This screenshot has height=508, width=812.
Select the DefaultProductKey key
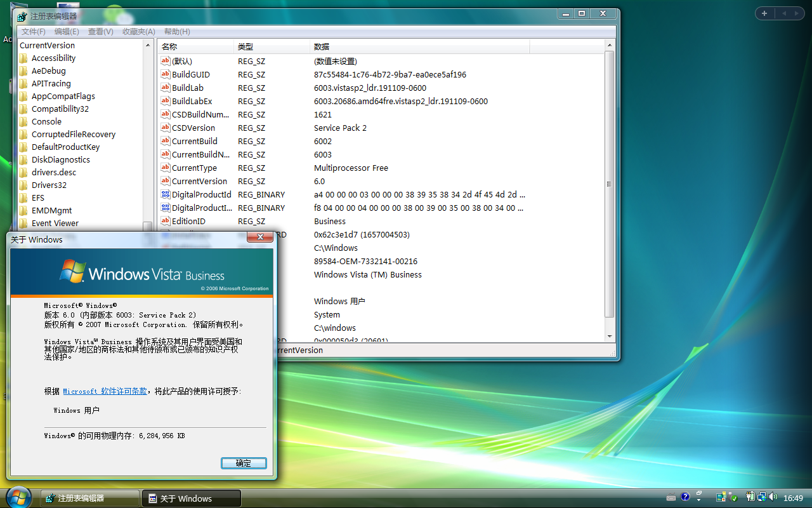point(66,147)
